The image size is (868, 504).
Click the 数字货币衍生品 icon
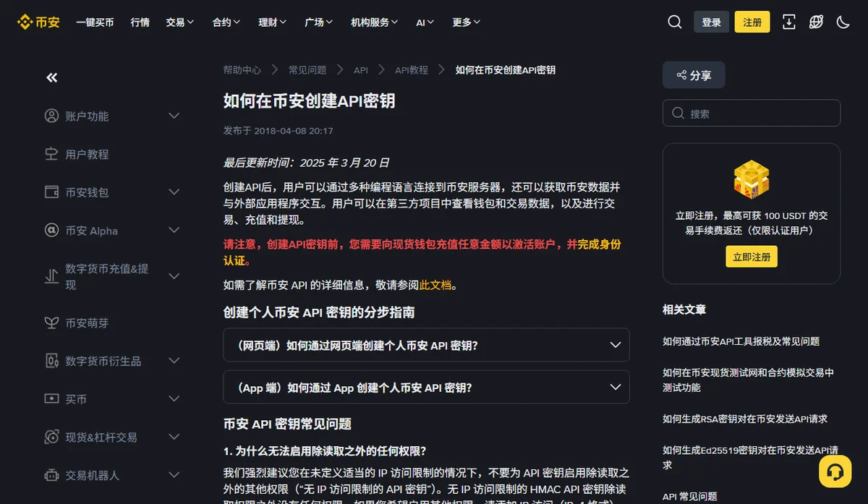click(x=51, y=360)
